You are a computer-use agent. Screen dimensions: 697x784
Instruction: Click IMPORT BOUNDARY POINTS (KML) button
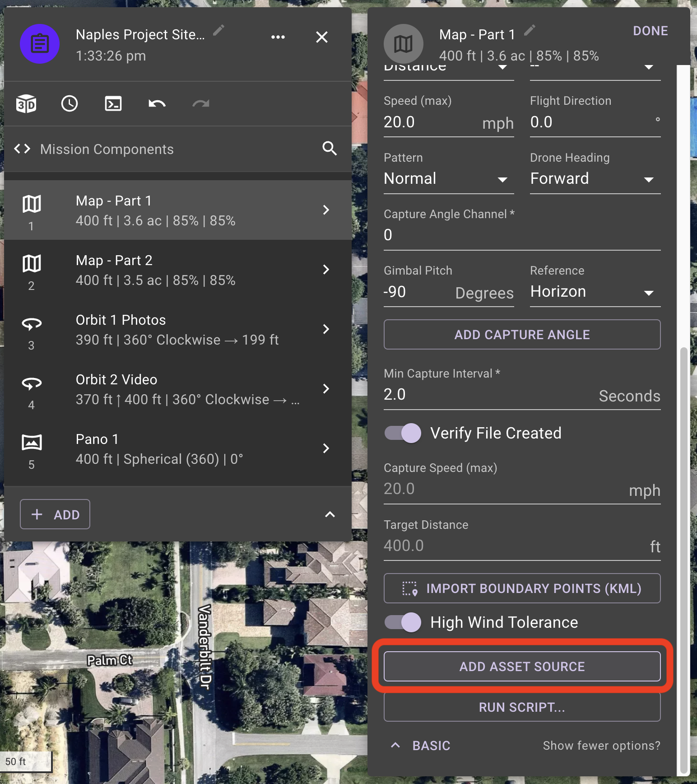click(522, 588)
